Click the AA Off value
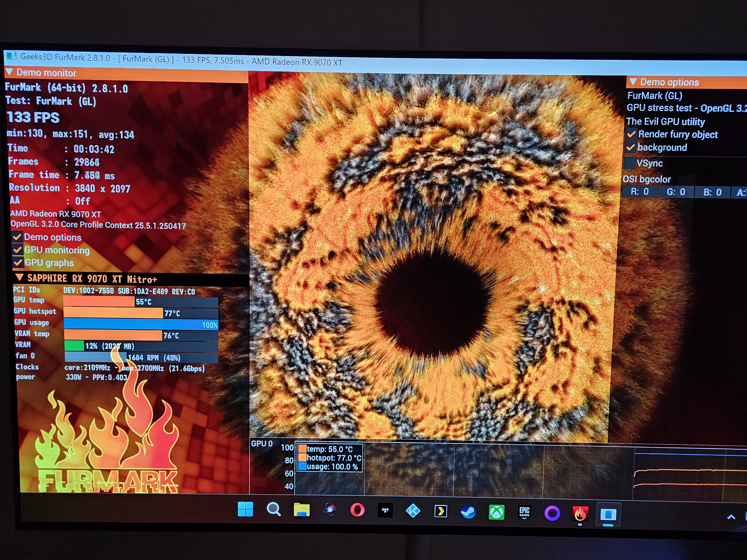 pyautogui.click(x=82, y=201)
